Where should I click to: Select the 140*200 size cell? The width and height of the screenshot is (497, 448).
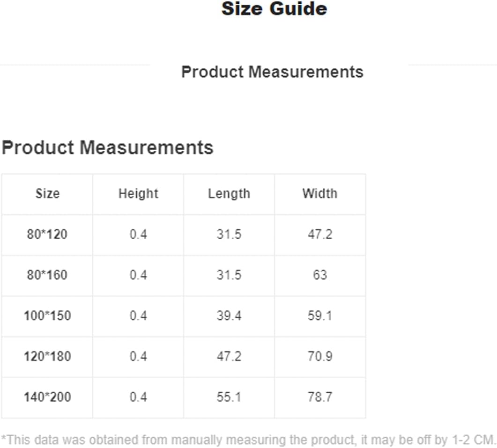pos(47,397)
